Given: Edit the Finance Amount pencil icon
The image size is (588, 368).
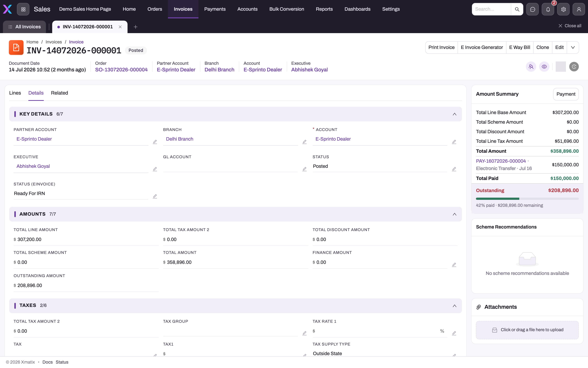Looking at the screenshot, I should point(454,265).
